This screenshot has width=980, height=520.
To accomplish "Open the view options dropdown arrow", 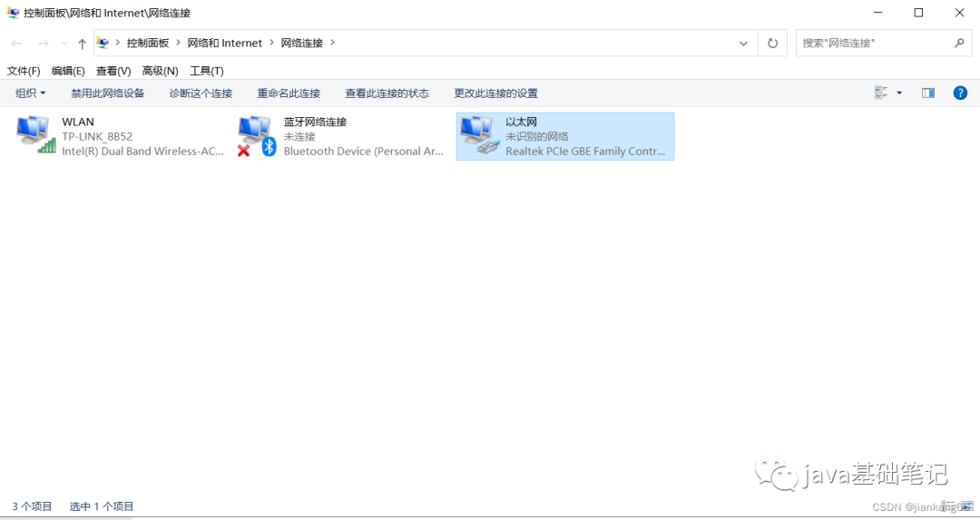I will 899,93.
